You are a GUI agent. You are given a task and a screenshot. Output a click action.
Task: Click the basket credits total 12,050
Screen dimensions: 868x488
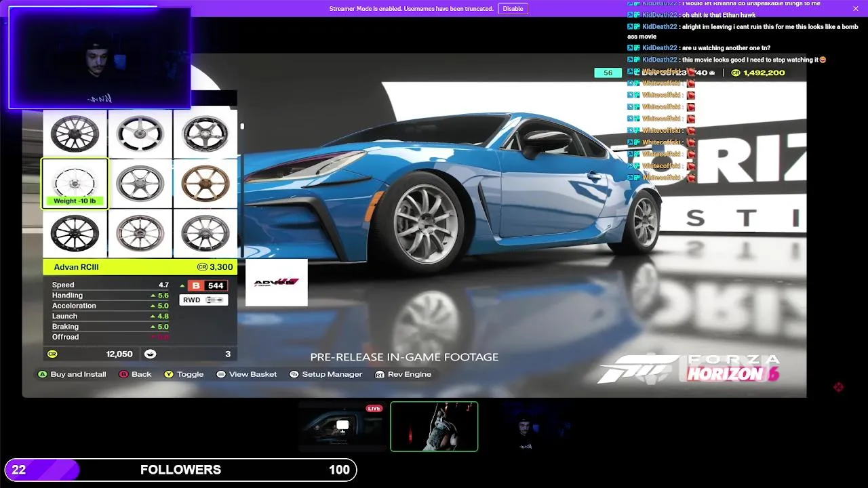[119, 354]
